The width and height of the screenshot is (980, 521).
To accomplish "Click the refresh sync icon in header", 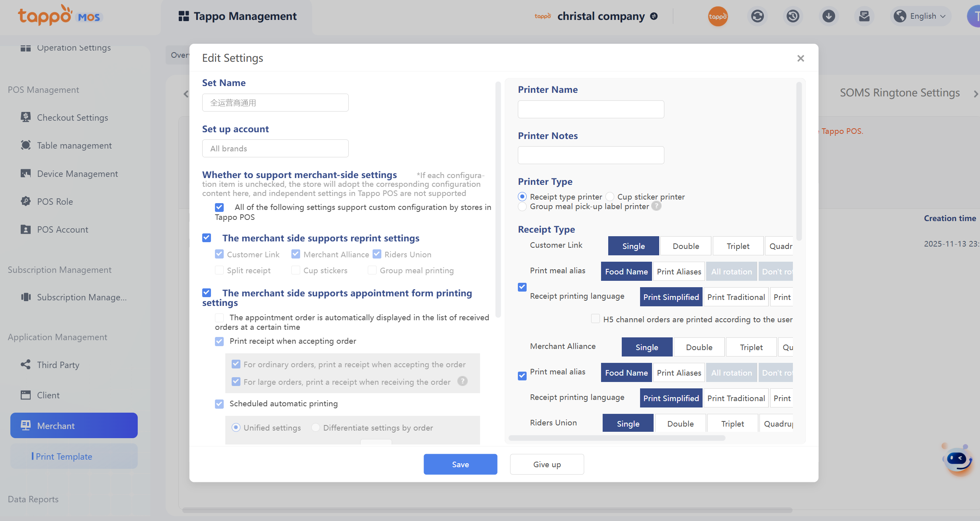I will (x=757, y=16).
